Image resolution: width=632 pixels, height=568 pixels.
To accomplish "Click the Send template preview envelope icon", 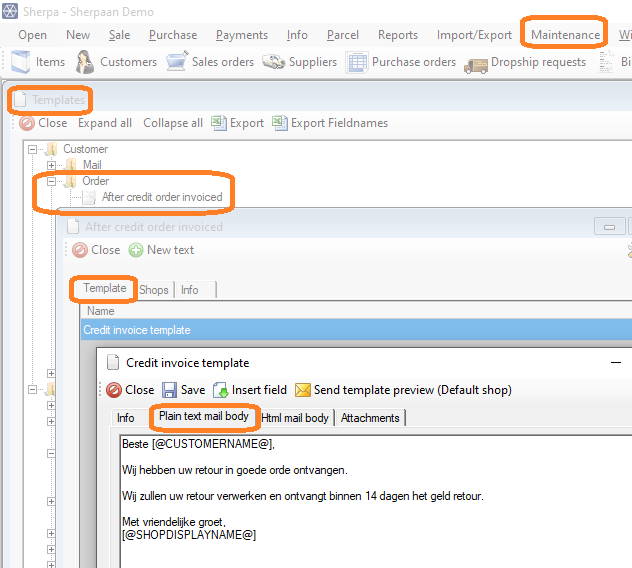I will point(303,390).
